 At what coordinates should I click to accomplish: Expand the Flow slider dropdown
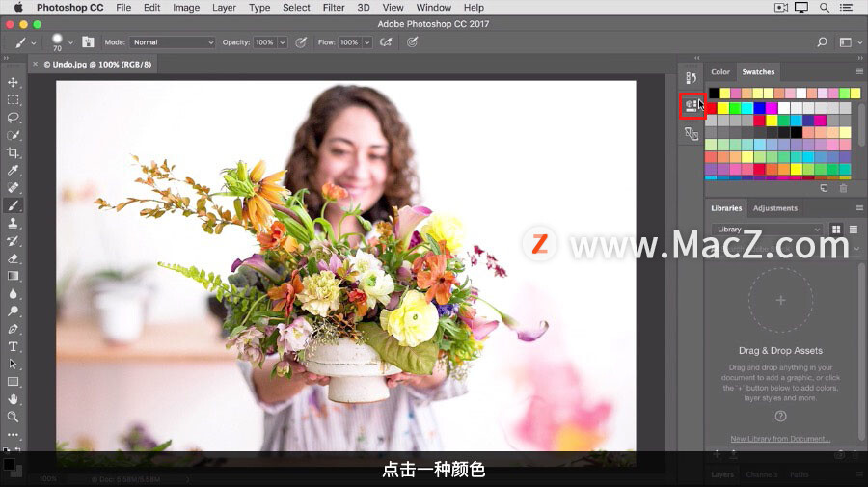366,42
